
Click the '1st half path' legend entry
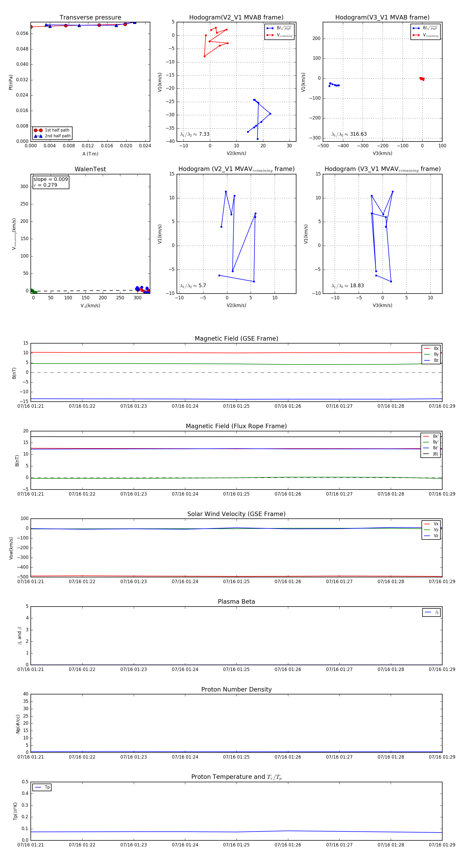pos(52,130)
